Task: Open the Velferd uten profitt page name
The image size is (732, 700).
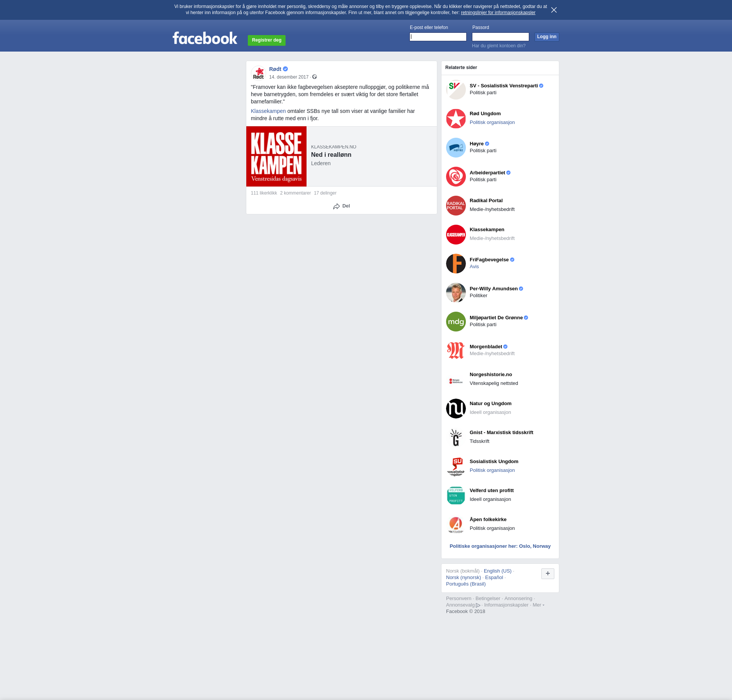Action: point(492,491)
